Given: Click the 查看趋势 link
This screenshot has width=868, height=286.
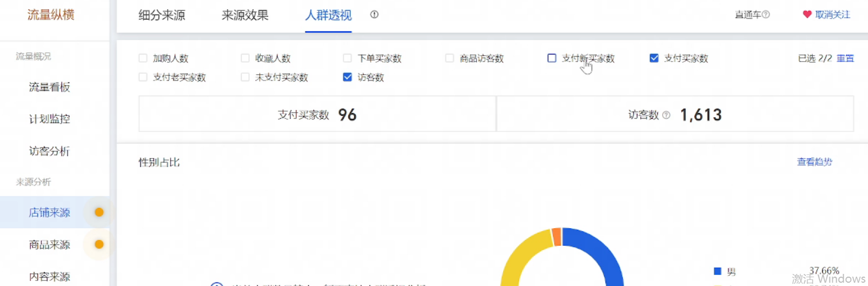Looking at the screenshot, I should pos(815,162).
